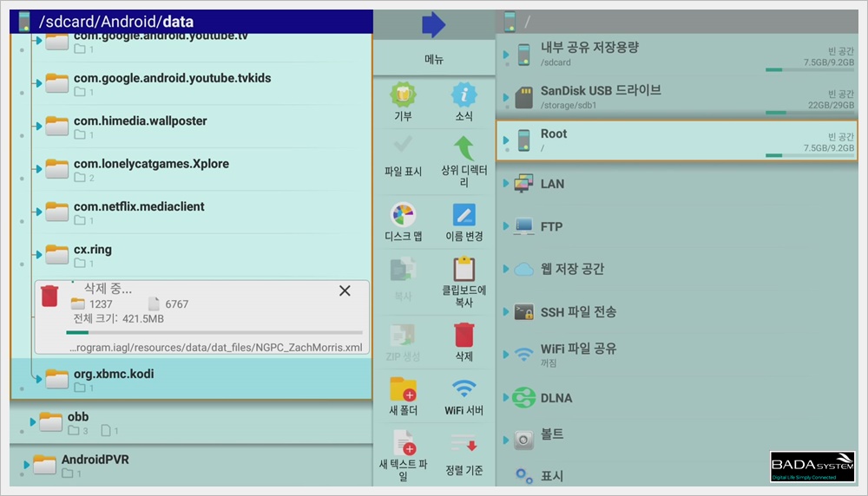This screenshot has height=496, width=868.
Task: Expand the org.xbmc.kodi folder
Action: point(37,379)
